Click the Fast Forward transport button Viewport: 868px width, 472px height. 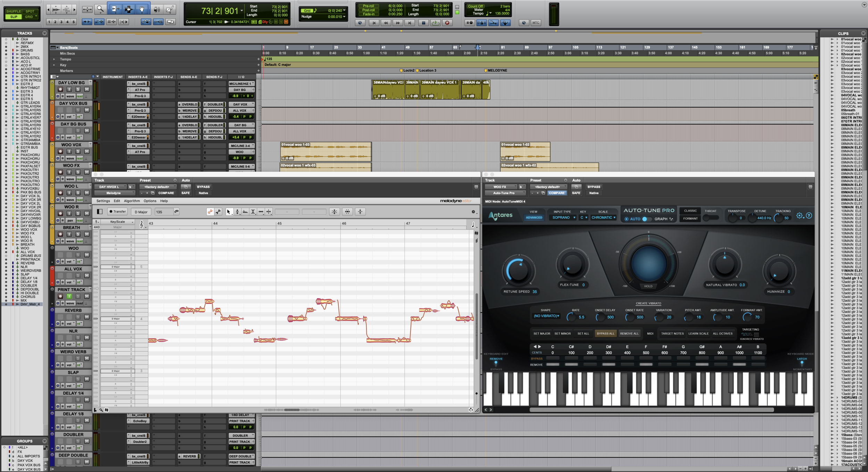(398, 23)
